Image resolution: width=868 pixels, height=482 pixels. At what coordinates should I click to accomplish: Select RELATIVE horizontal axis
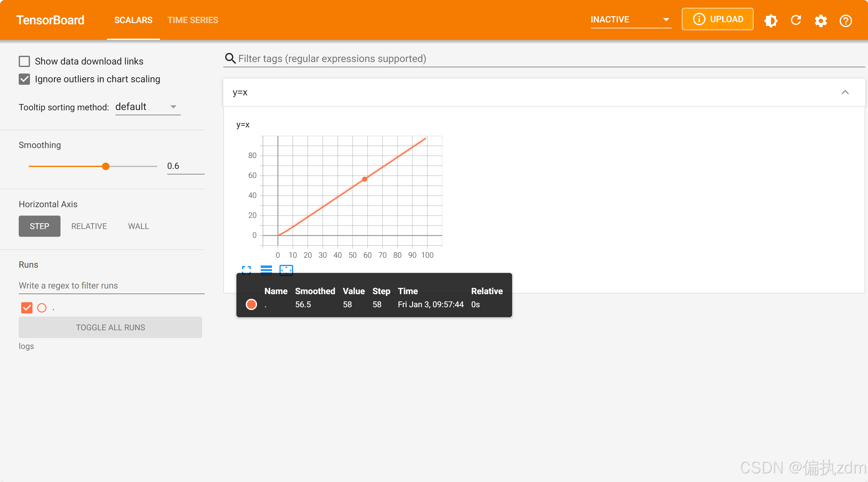pyautogui.click(x=89, y=226)
